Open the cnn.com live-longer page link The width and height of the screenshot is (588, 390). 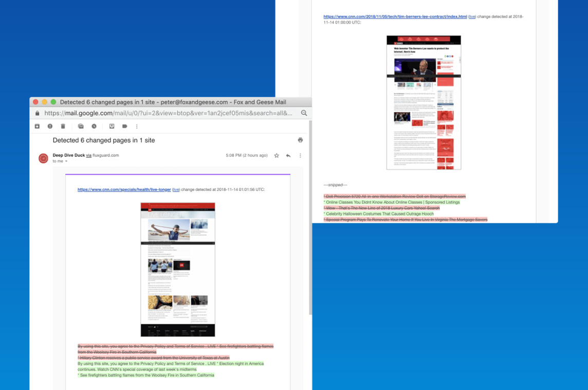[x=124, y=189]
